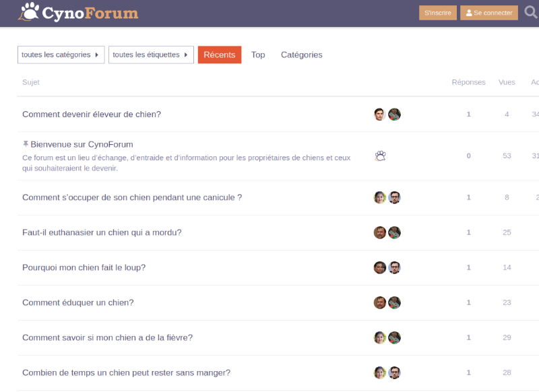This screenshot has height=392, width=539.
Task: Click reply count 1 for éduquer un chien topic
Action: 468,302
